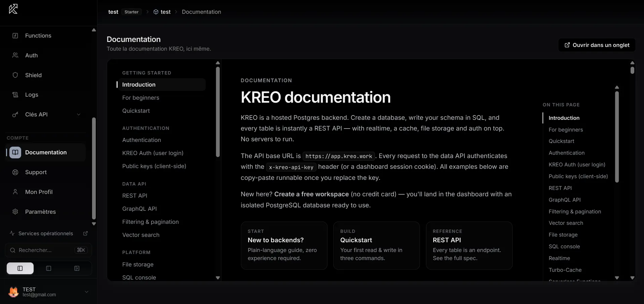Open Support in the sidebar
Screen dimensions: 644x304
(x=46, y=172)
